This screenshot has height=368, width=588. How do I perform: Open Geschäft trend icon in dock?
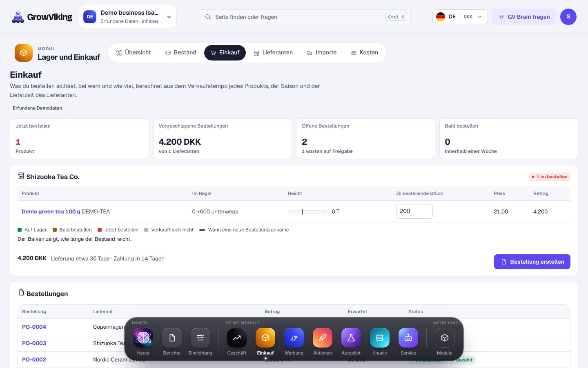(x=237, y=338)
